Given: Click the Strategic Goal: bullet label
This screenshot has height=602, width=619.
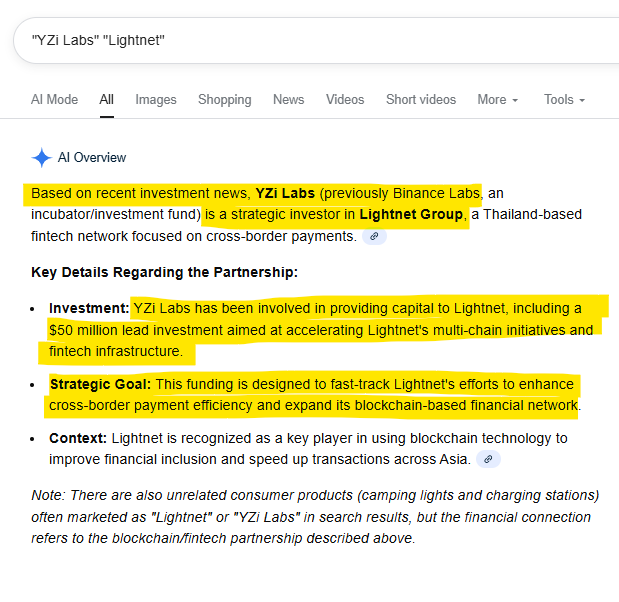Looking at the screenshot, I should (100, 384).
